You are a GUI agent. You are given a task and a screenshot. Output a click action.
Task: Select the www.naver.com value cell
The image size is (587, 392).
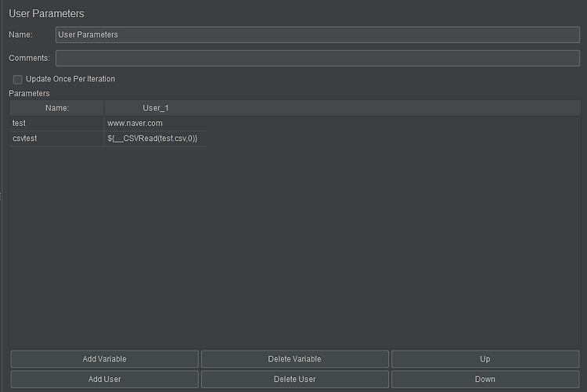[x=156, y=123]
